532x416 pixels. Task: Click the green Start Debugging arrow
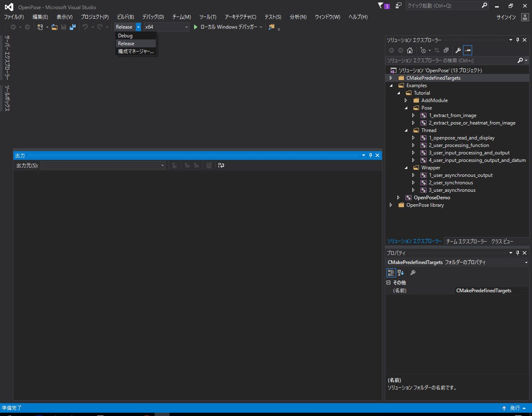tap(196, 27)
